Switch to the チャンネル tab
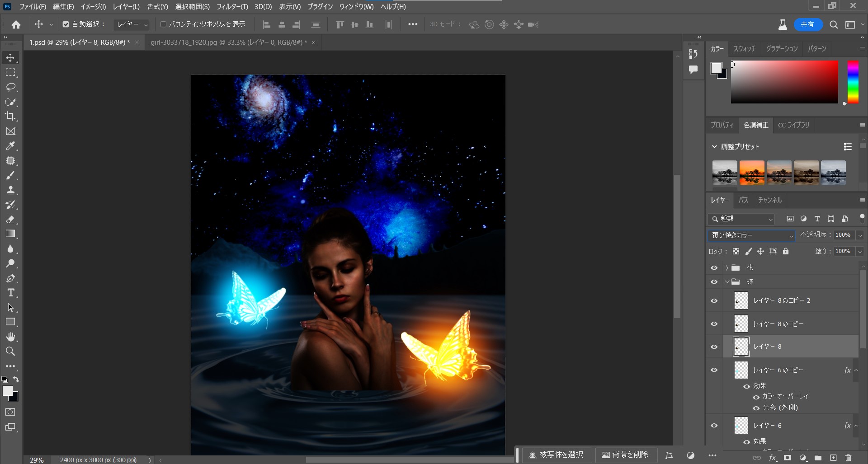868x464 pixels. [770, 200]
